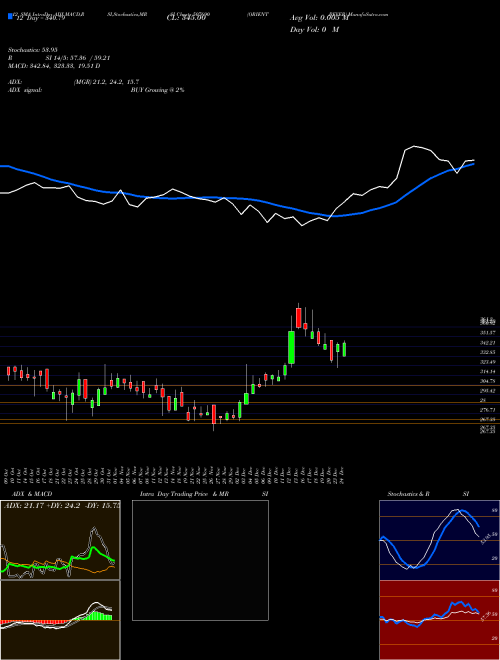The height and width of the screenshot is (660, 500).
Task: Click the 342.27 price level label
Action: coord(489,343)
